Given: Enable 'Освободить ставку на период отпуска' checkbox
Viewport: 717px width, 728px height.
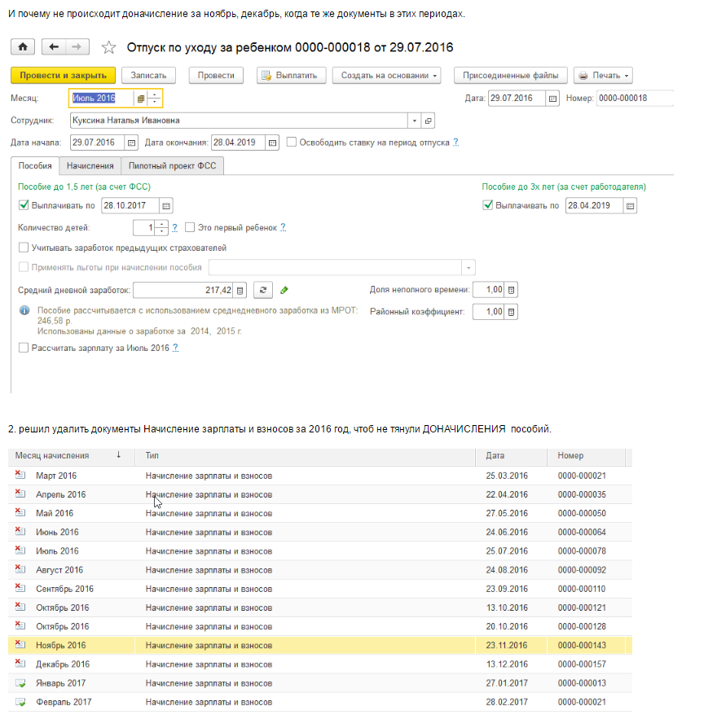Looking at the screenshot, I should tap(292, 142).
